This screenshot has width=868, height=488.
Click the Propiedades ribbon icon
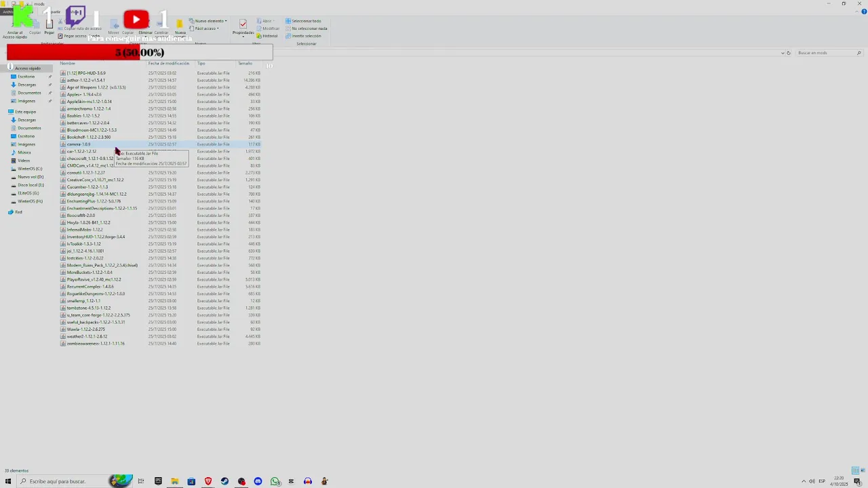tap(243, 26)
